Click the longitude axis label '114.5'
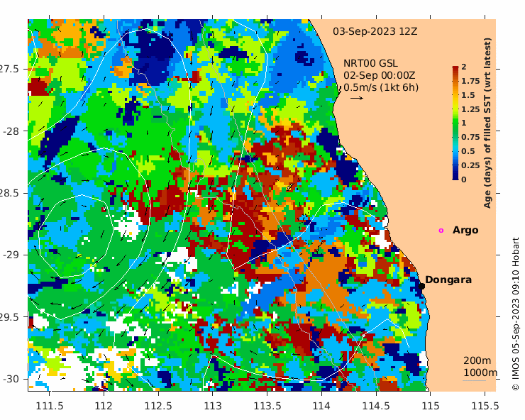This screenshot has height=420, width=525. (x=376, y=406)
